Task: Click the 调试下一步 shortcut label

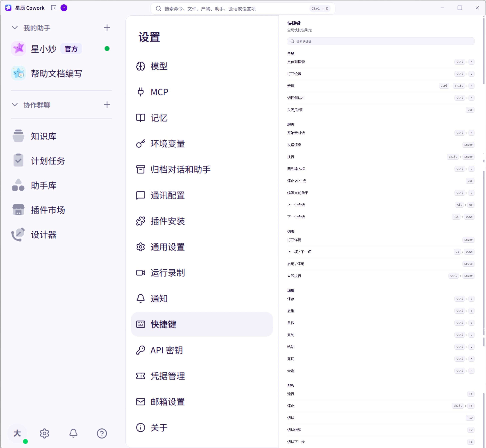Action: click(x=296, y=442)
